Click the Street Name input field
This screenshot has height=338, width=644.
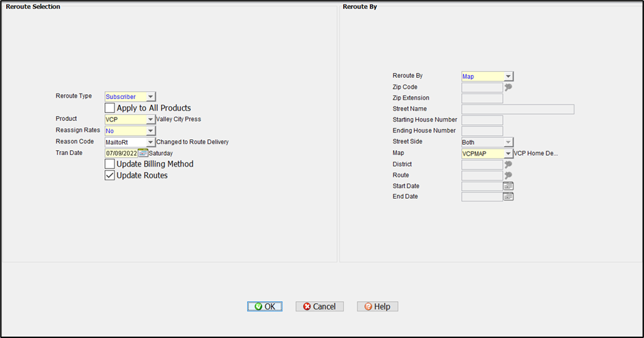pyautogui.click(x=517, y=109)
